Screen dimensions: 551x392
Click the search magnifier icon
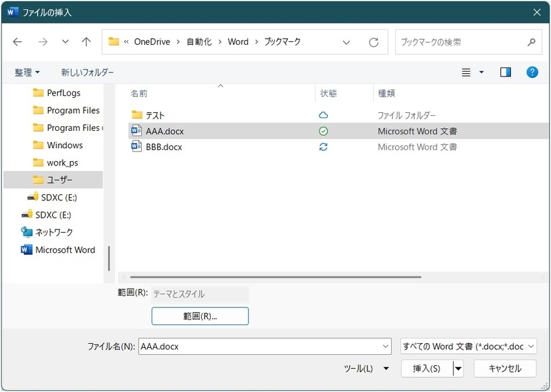point(531,42)
